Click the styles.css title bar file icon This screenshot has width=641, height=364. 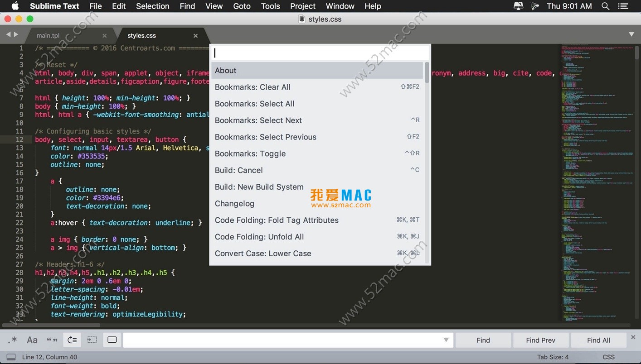coord(302,19)
